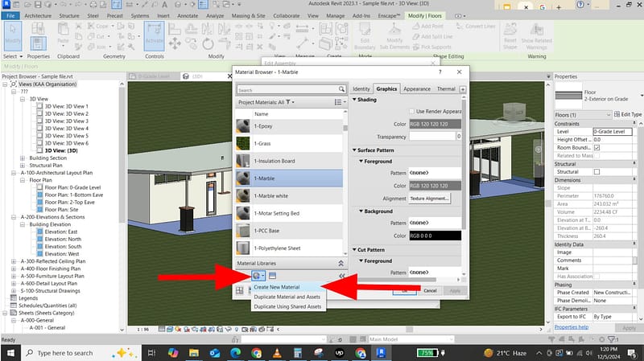Click Cancel in the Material Browser
This screenshot has height=361, width=644.
(429, 290)
